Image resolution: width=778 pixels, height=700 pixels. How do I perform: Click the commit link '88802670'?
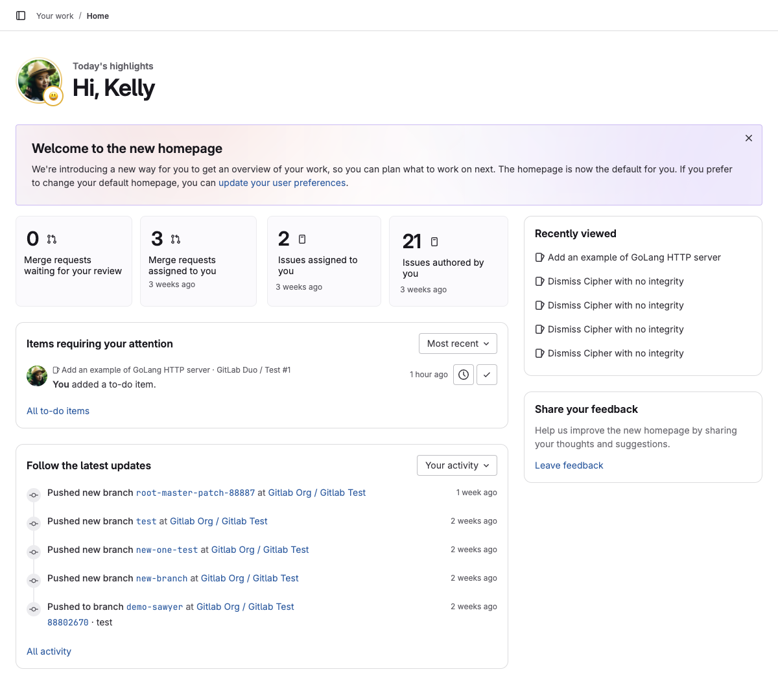tap(67, 622)
